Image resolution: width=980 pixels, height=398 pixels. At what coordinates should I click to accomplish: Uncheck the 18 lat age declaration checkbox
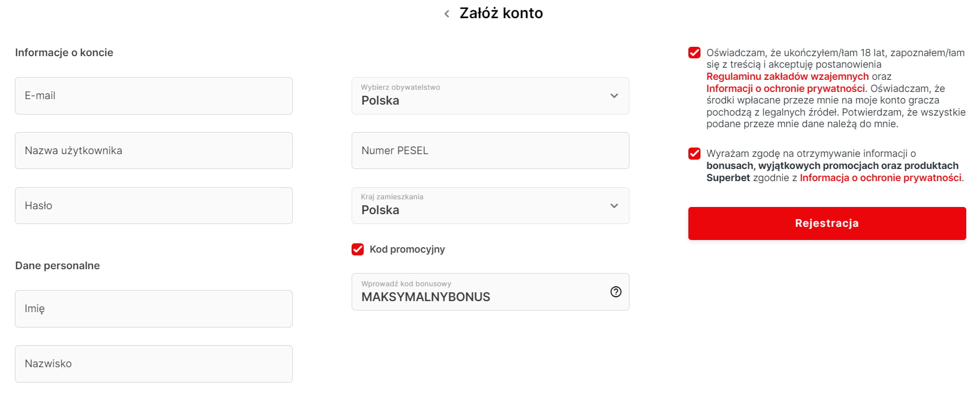coord(694,53)
